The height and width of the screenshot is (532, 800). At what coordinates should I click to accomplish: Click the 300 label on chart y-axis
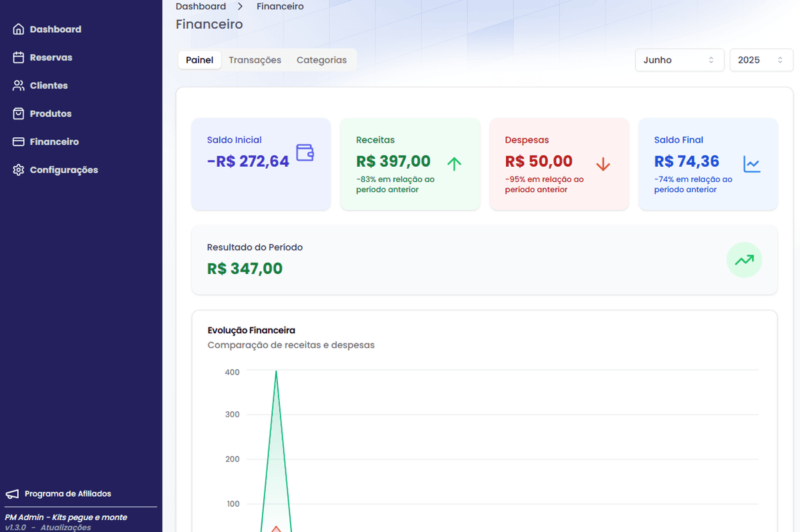click(232, 415)
